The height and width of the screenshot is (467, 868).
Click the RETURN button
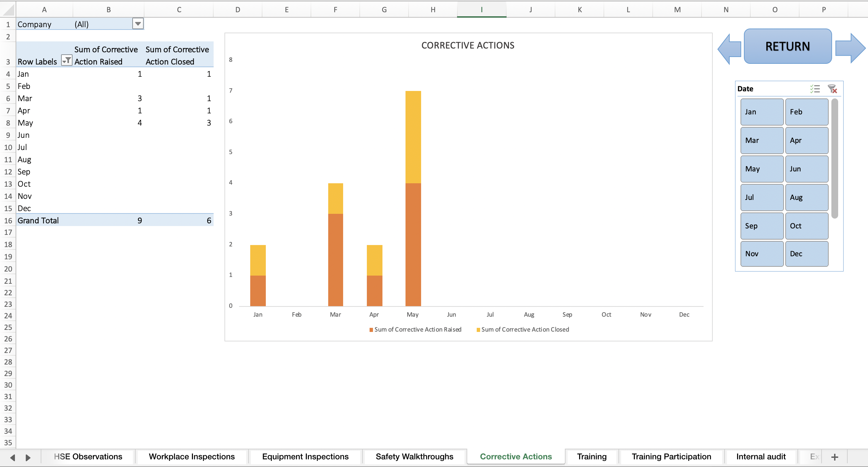click(x=787, y=46)
